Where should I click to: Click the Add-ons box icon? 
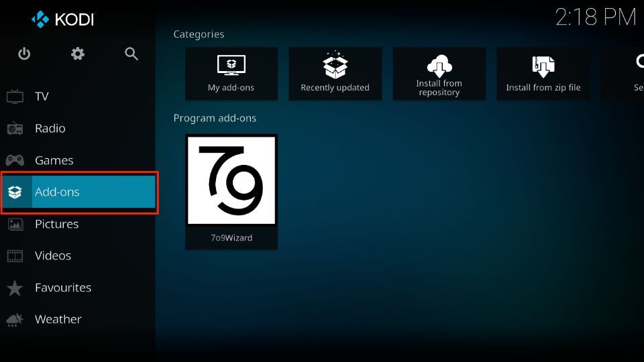(15, 192)
